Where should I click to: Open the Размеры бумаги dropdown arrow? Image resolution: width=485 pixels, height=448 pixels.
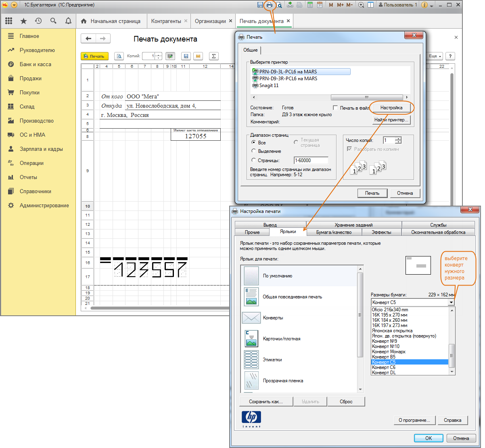[452, 302]
